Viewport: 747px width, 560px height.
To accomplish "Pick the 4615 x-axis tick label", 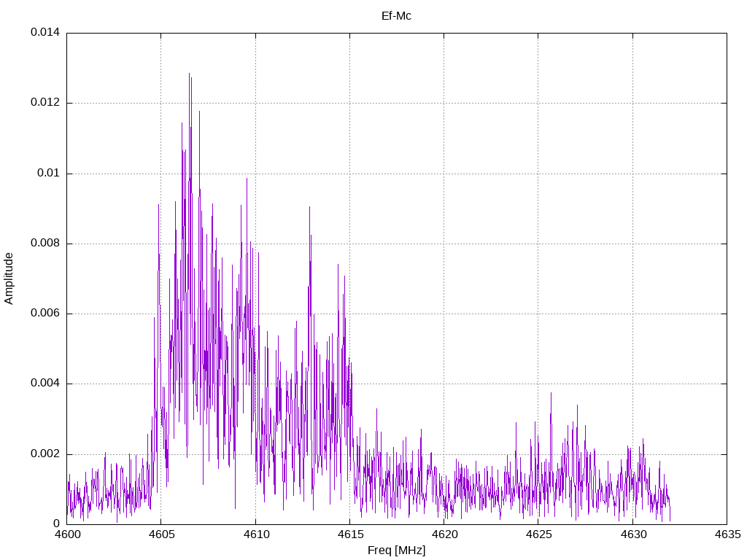I will pos(349,534).
